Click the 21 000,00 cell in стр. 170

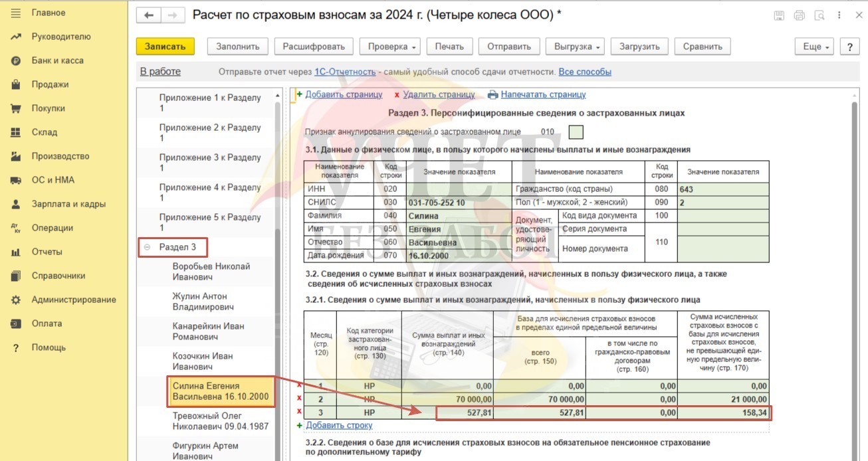point(723,399)
